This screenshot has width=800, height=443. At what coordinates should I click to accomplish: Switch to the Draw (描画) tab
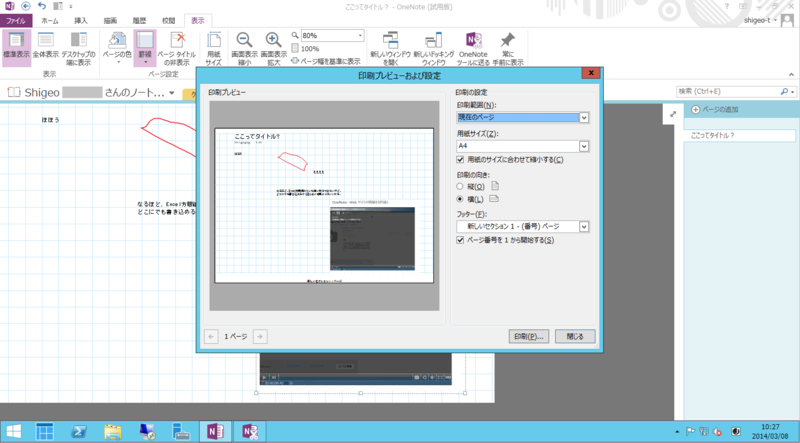110,21
